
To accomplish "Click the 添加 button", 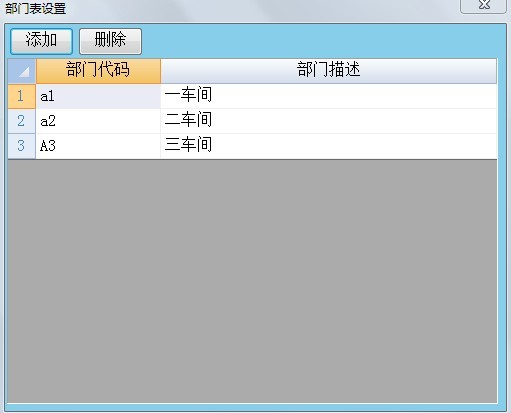I will [x=41, y=41].
